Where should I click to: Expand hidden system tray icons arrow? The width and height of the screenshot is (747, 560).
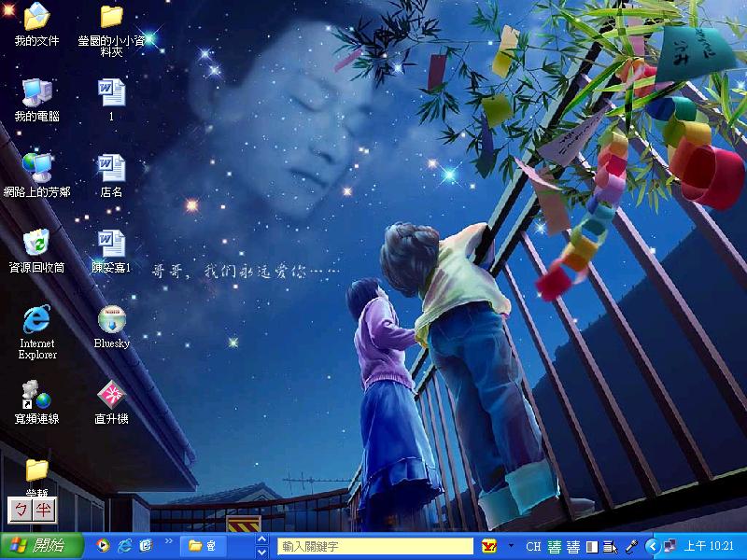point(652,546)
